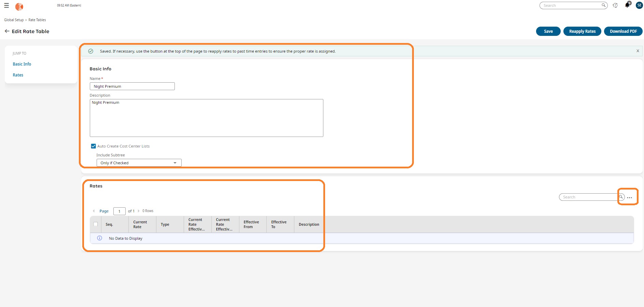Viewport: 644px width, 307px height.
Task: Open the SE user profile avatar
Action: [x=639, y=5]
